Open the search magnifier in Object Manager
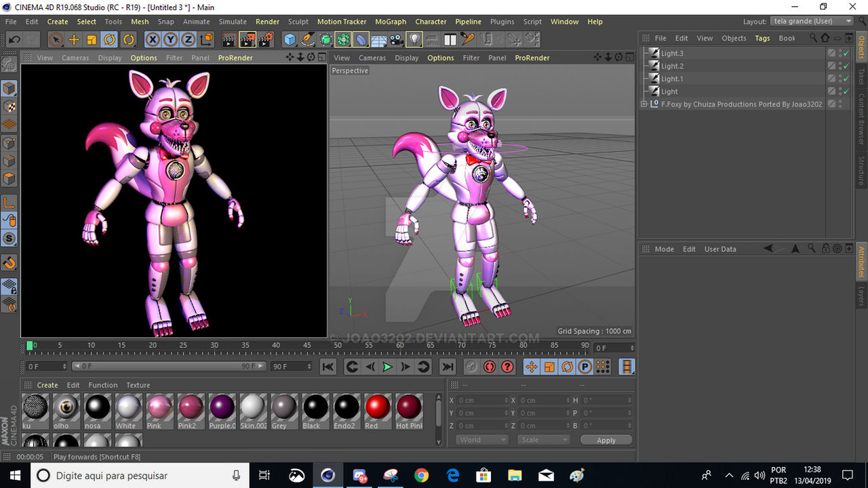The height and width of the screenshot is (488, 868). 813,38
